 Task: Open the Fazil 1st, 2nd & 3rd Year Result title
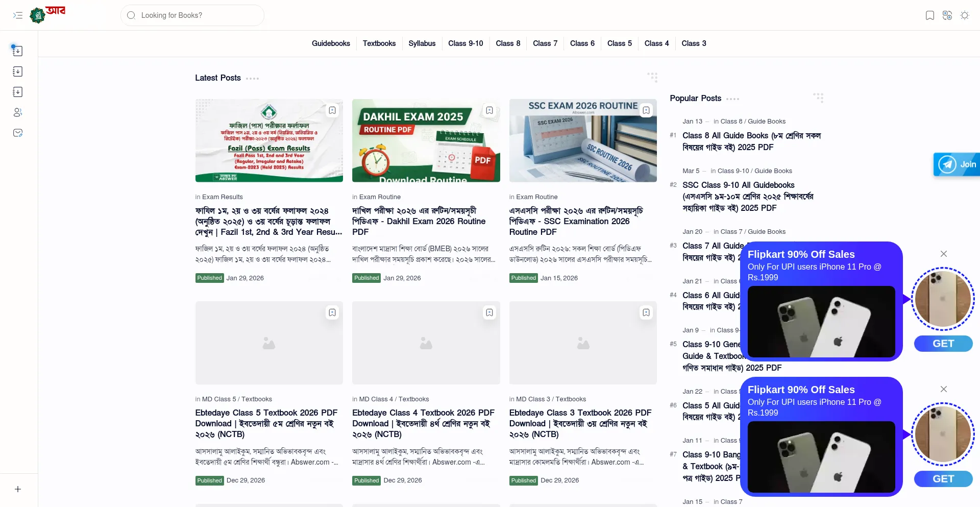(268, 221)
